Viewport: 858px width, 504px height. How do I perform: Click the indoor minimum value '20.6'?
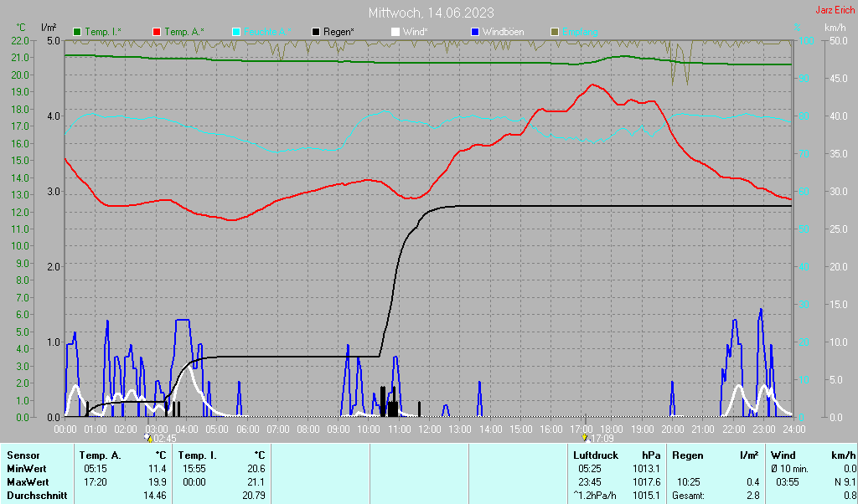click(x=256, y=469)
